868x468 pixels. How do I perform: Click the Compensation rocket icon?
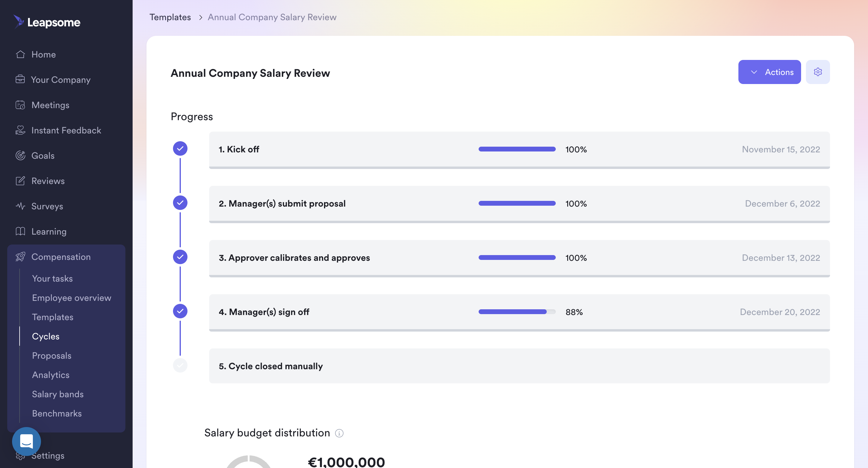point(20,257)
